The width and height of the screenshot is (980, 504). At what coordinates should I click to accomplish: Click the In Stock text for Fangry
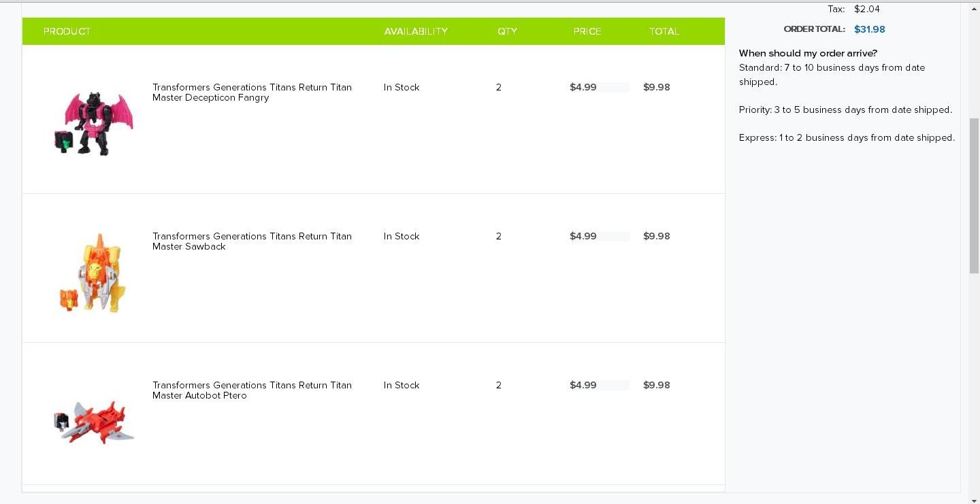402,87
